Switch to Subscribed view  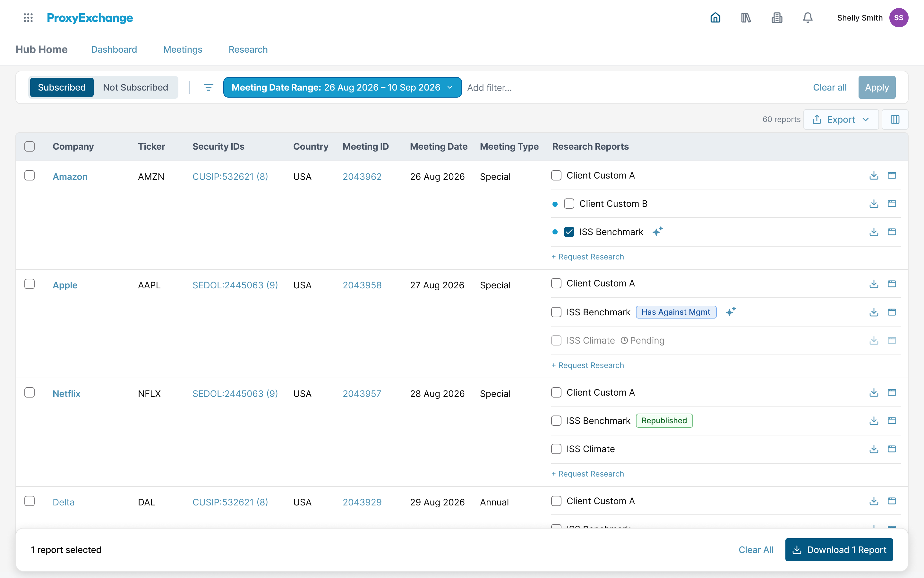coord(62,88)
